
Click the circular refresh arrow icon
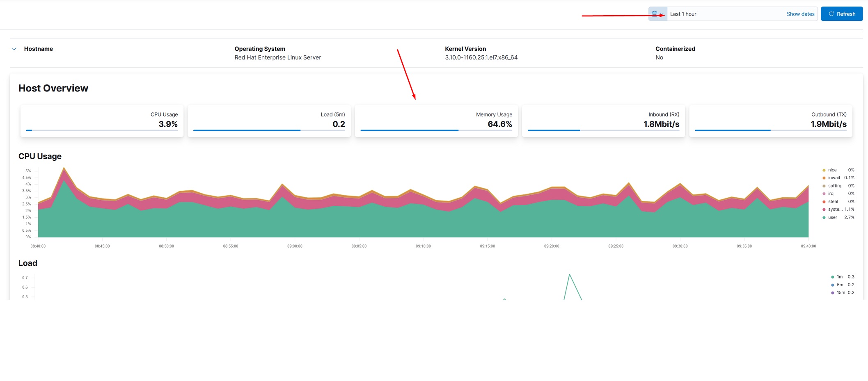click(830, 14)
